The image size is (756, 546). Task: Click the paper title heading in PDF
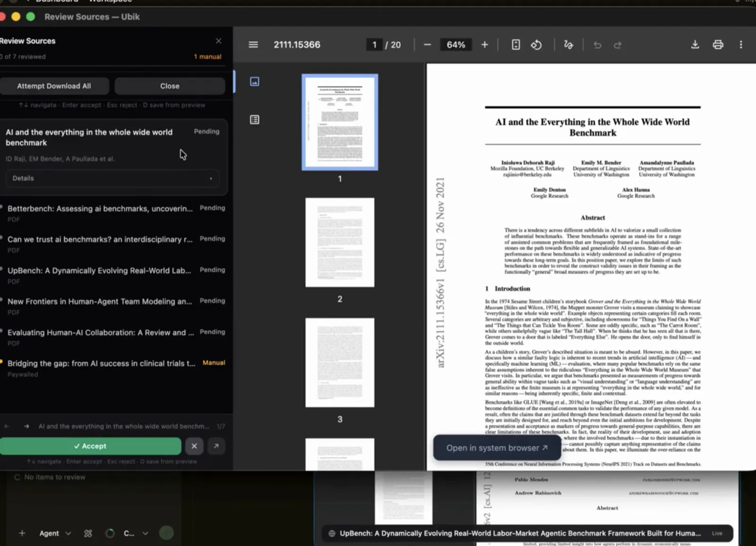pyautogui.click(x=593, y=127)
